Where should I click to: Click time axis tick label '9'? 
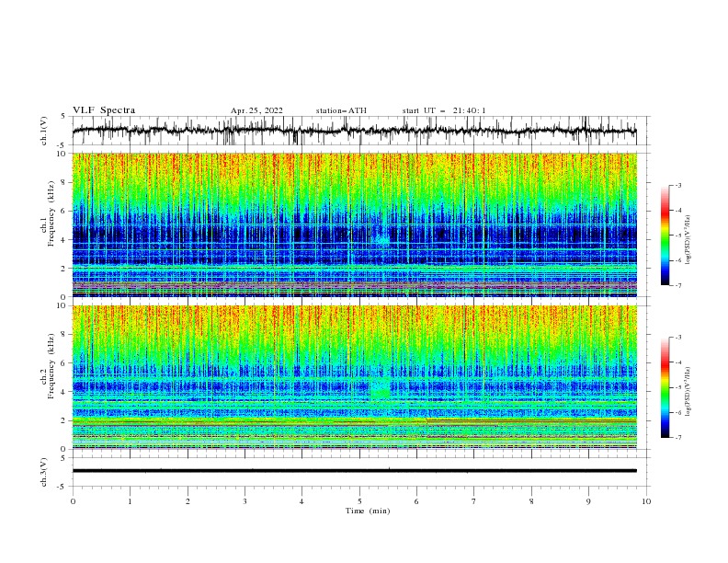tap(588, 501)
